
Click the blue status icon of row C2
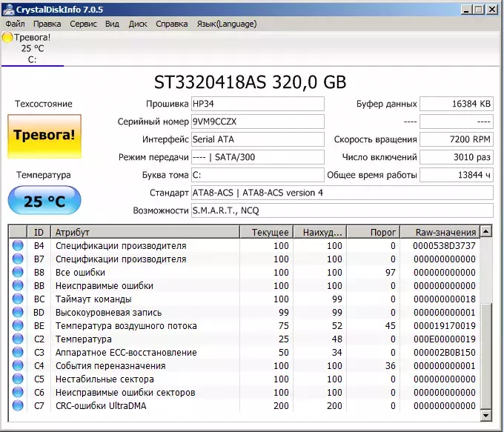tap(18, 339)
